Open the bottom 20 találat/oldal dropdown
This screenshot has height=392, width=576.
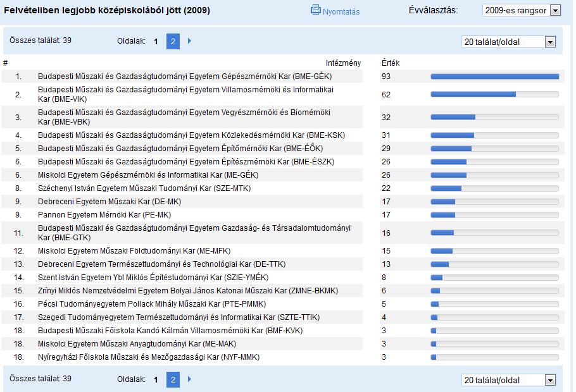coord(508,380)
